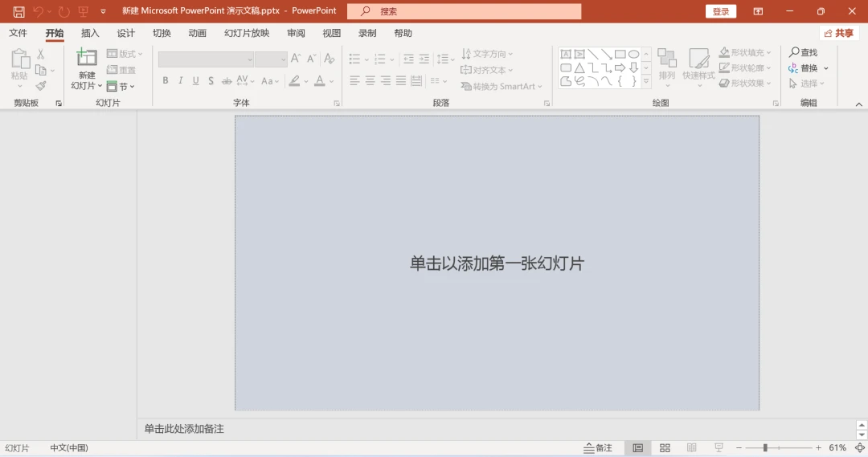Screen dimensions: 868x457
Task: Select the Oval shape in shapes gallery
Action: pyautogui.click(x=634, y=55)
